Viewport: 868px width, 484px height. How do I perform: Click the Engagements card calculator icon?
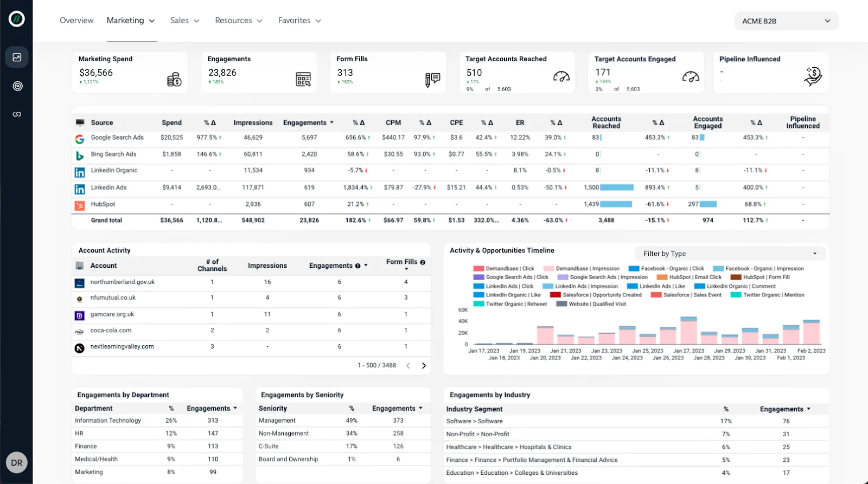click(x=303, y=80)
